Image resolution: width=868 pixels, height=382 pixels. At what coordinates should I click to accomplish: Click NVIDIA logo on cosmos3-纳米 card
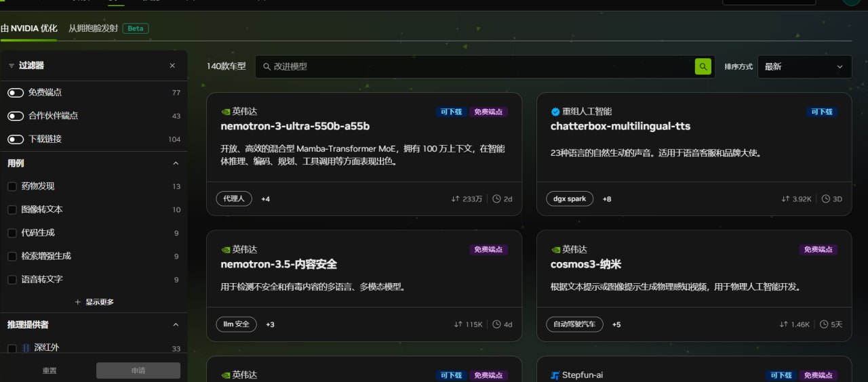coord(555,250)
